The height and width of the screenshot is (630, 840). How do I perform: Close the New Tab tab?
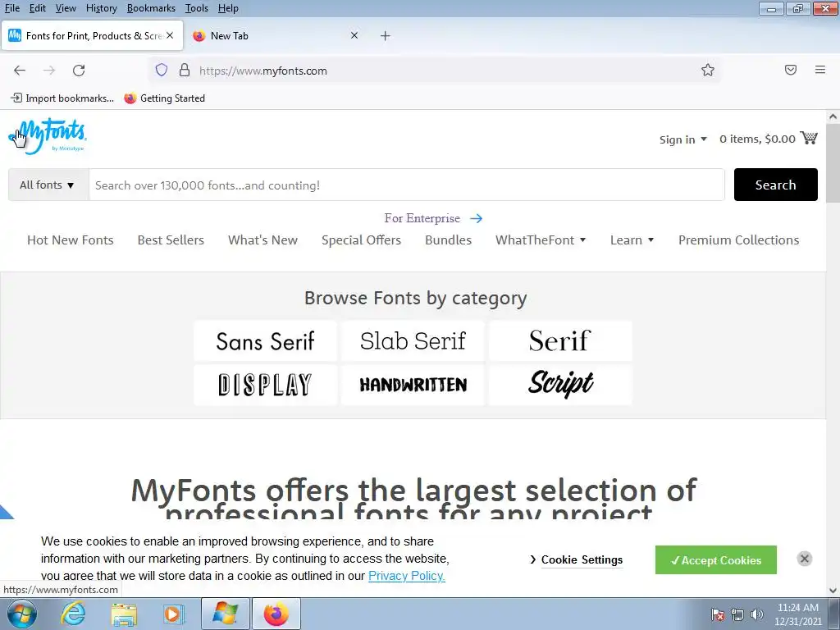pos(354,35)
